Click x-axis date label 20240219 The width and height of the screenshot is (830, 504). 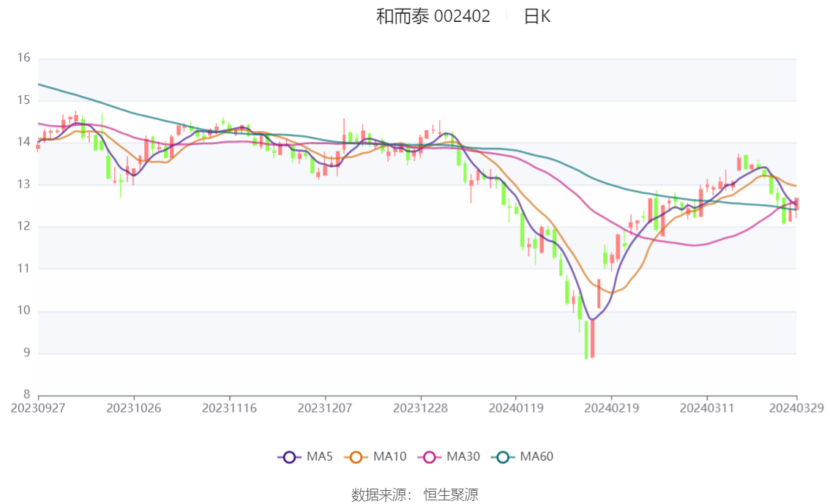[611, 408]
